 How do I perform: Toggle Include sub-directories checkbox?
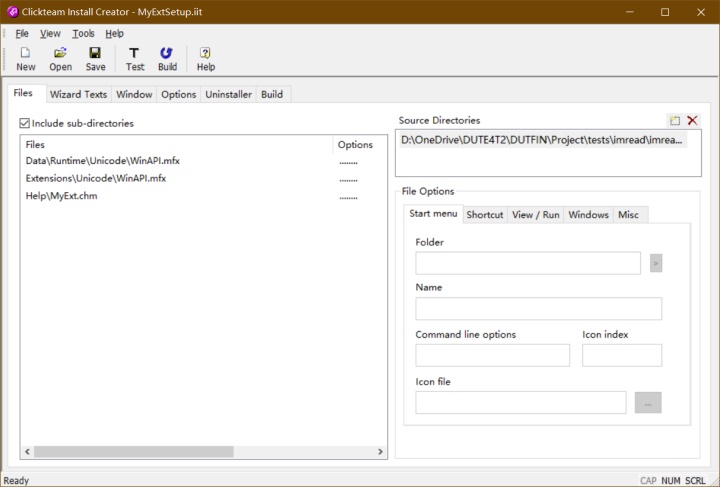25,123
